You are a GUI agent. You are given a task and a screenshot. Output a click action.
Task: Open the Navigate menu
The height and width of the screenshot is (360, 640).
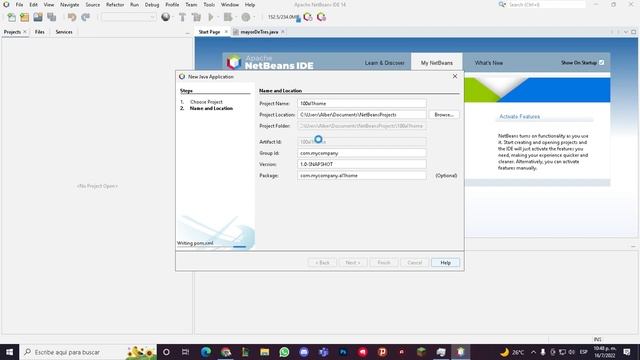tap(69, 4)
